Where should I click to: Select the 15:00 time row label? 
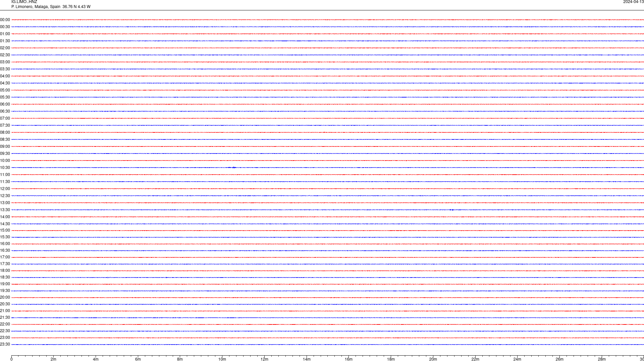pyautogui.click(x=5, y=230)
